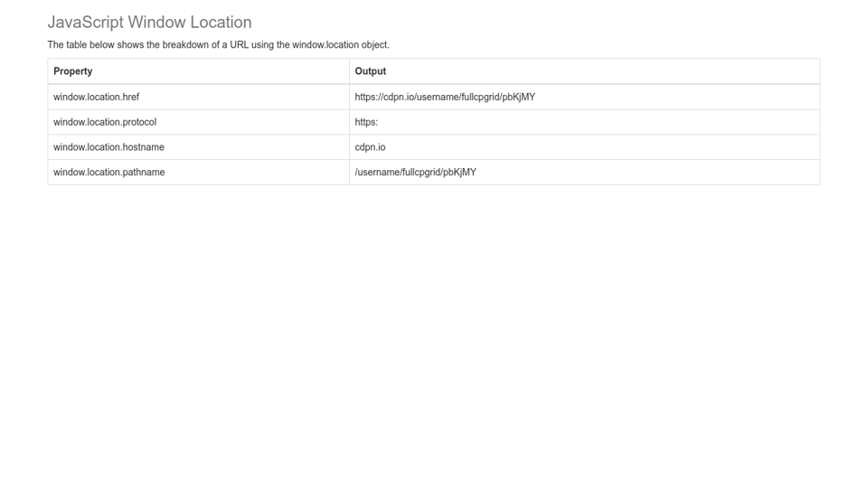
Task: Click the word protocol in the property column
Action: (139, 122)
